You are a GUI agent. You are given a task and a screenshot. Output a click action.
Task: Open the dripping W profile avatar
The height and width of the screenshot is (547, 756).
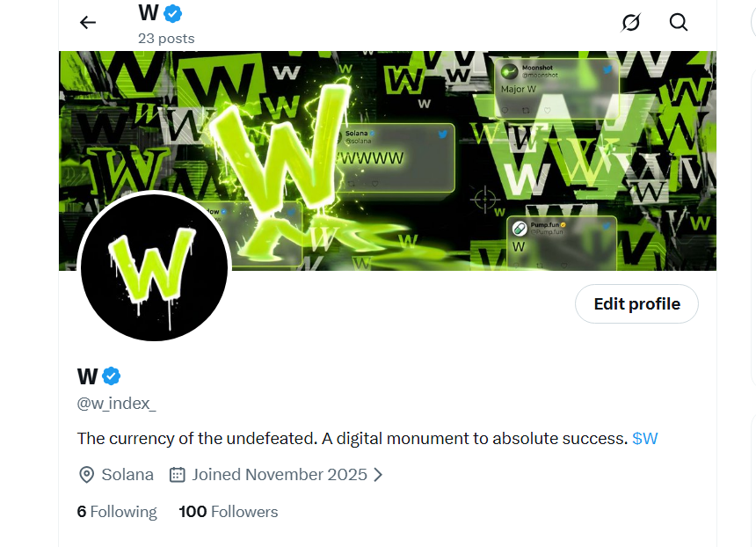pyautogui.click(x=155, y=266)
